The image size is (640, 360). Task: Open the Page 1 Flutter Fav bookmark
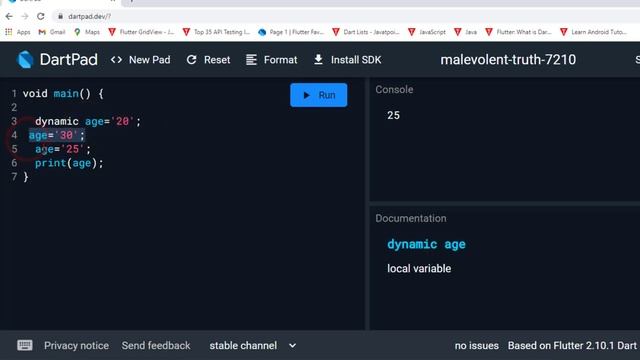click(291, 32)
